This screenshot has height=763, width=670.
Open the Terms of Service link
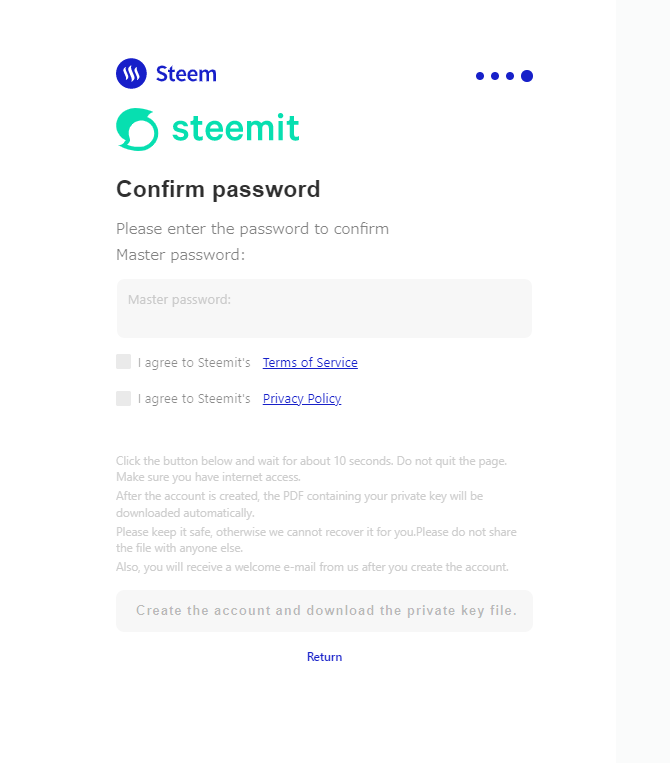pyautogui.click(x=310, y=363)
